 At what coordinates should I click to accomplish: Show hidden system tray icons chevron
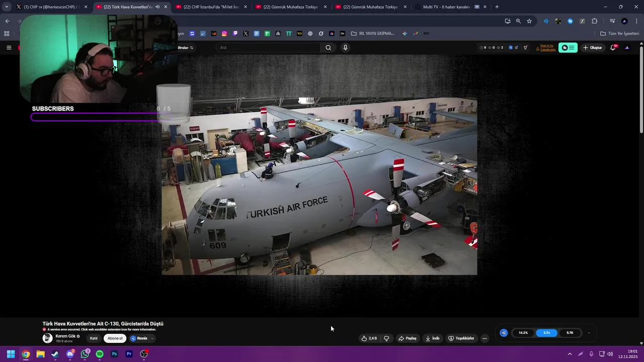570,354
